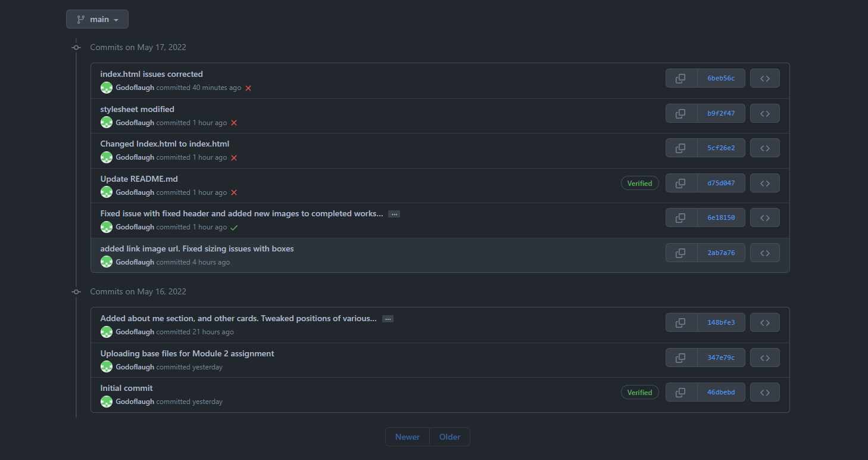Click the Verified badge on the Initial commit
The height and width of the screenshot is (460, 868).
pyautogui.click(x=639, y=391)
